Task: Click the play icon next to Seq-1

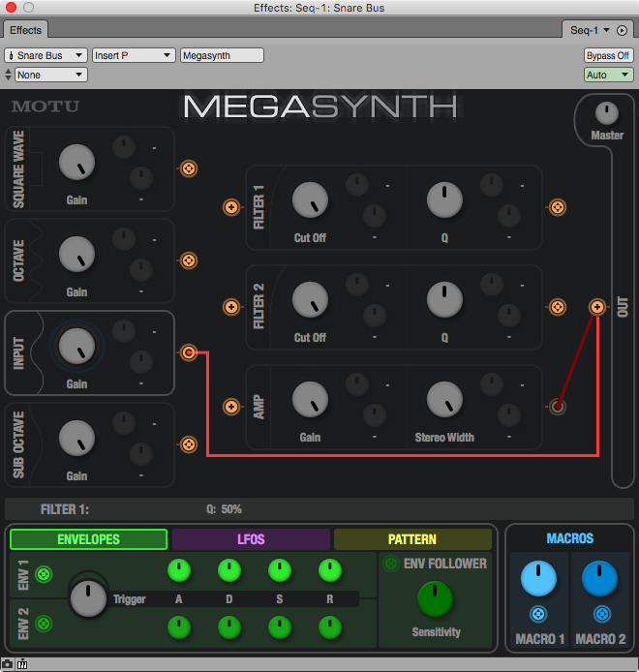Action: pos(622,30)
